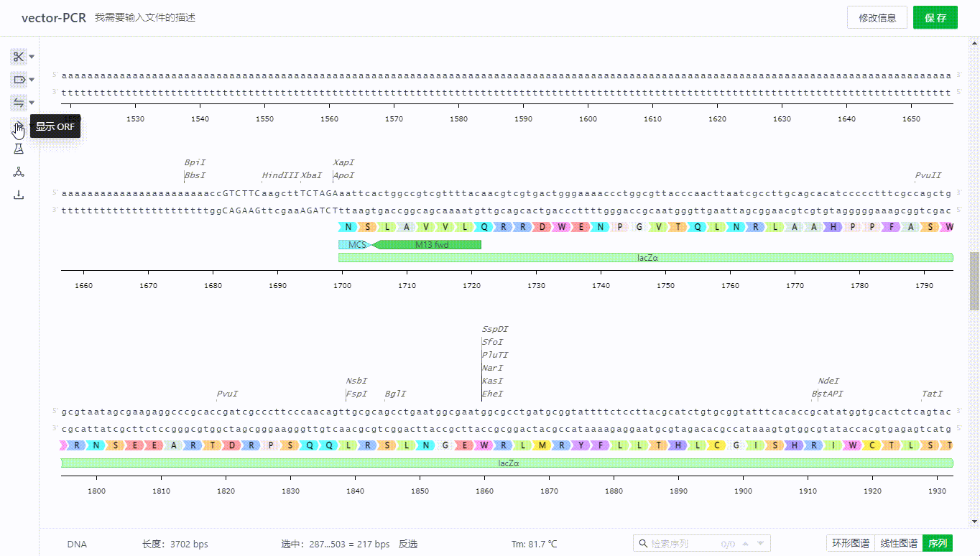Expand the scissors tool dropdown arrow
Viewport: 980px width, 556px height.
[x=32, y=57]
